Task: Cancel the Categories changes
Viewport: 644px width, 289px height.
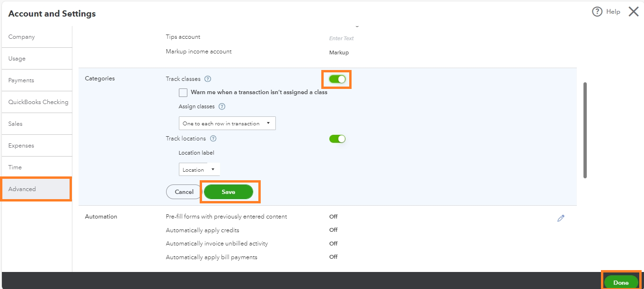Action: tap(184, 192)
